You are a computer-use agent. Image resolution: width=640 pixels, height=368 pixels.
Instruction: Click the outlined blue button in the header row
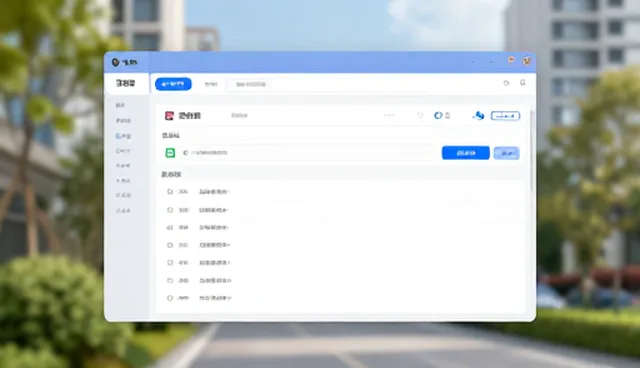[505, 116]
